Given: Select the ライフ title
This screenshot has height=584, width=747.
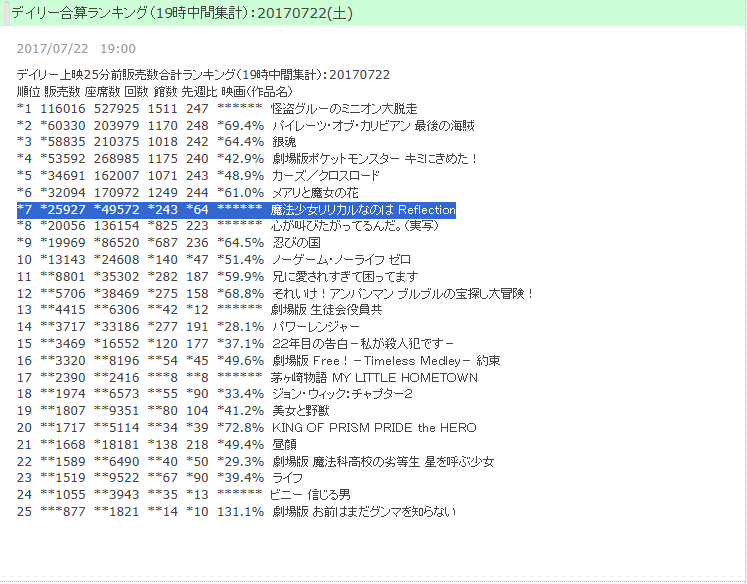Looking at the screenshot, I should coord(288,478).
